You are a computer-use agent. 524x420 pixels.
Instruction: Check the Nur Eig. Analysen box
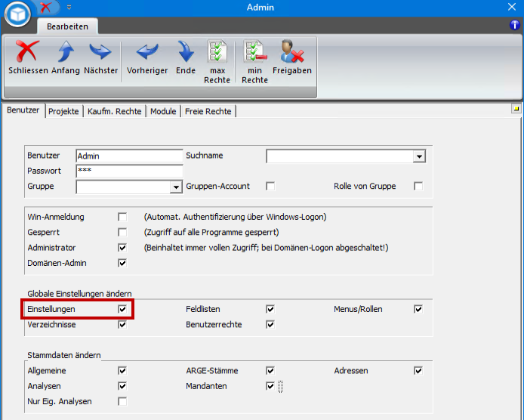pos(122,401)
